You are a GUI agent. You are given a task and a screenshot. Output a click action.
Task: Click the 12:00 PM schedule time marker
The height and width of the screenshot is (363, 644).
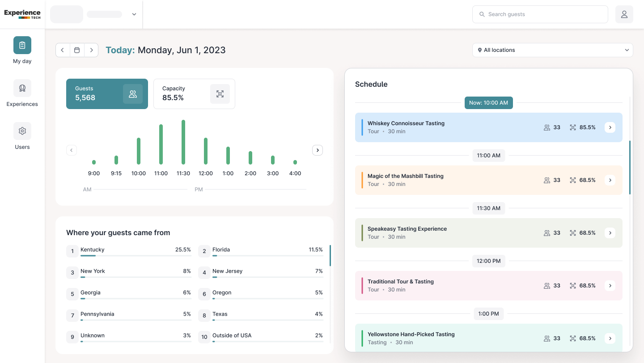tap(489, 261)
